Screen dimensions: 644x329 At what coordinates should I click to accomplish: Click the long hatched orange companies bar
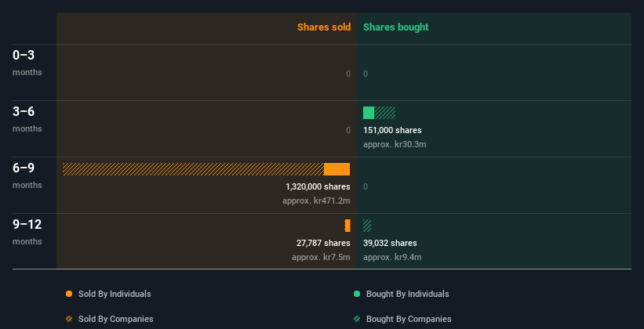coord(193,169)
